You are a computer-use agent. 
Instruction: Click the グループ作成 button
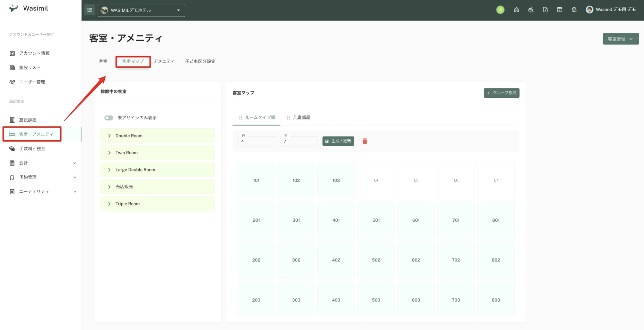point(501,93)
